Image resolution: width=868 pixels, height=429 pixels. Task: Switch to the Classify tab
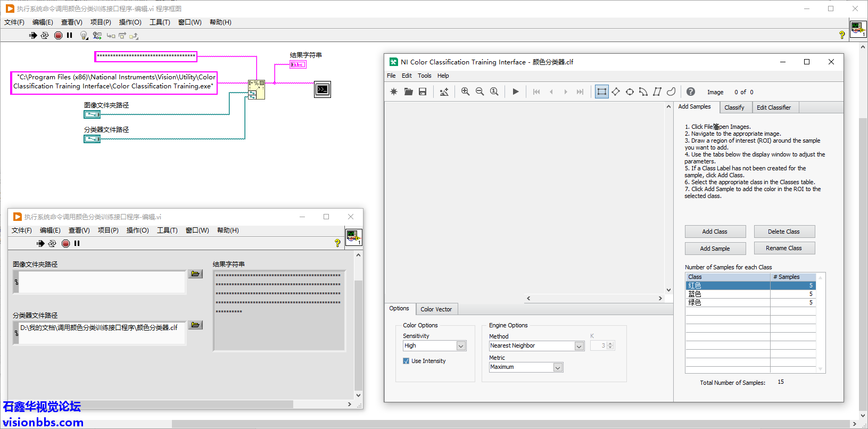734,108
